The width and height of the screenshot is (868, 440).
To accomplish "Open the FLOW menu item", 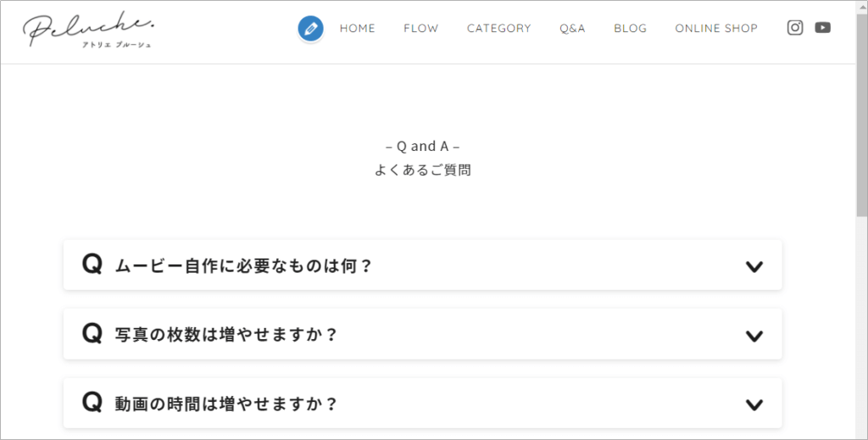I will pyautogui.click(x=420, y=28).
